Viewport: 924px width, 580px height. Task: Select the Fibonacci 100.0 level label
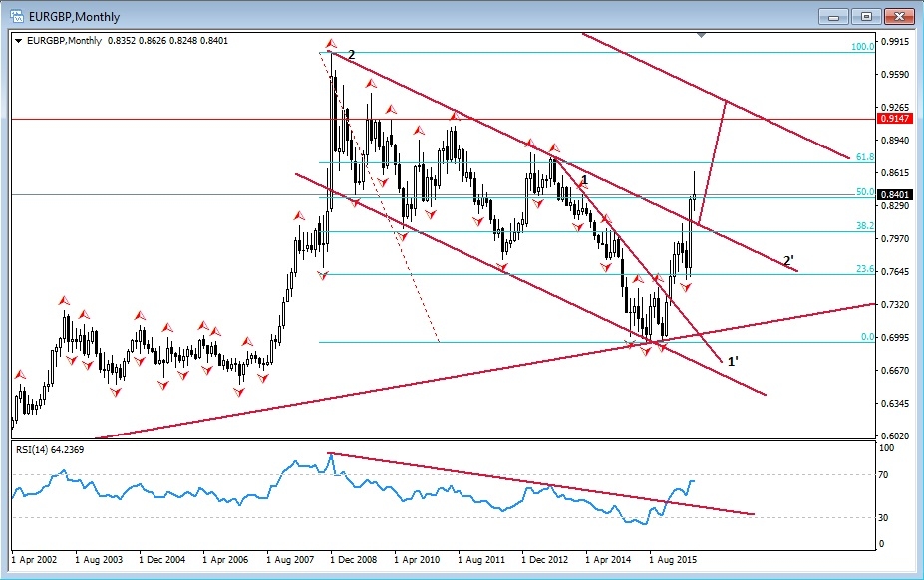(862, 47)
